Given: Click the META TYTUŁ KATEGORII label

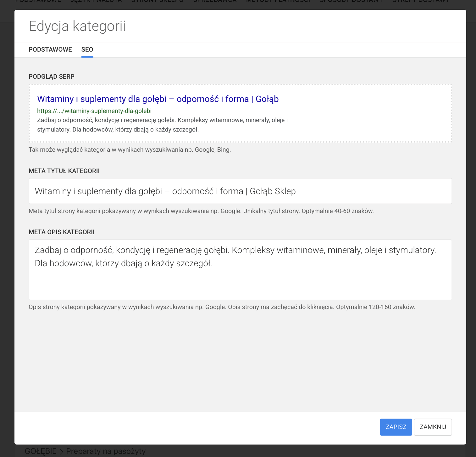Looking at the screenshot, I should (64, 171).
